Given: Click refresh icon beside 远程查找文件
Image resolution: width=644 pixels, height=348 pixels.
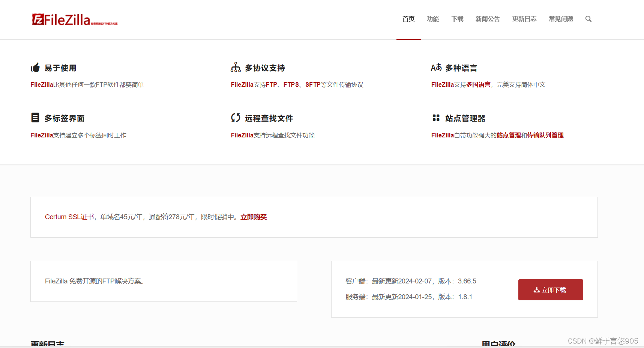Looking at the screenshot, I should point(236,118).
